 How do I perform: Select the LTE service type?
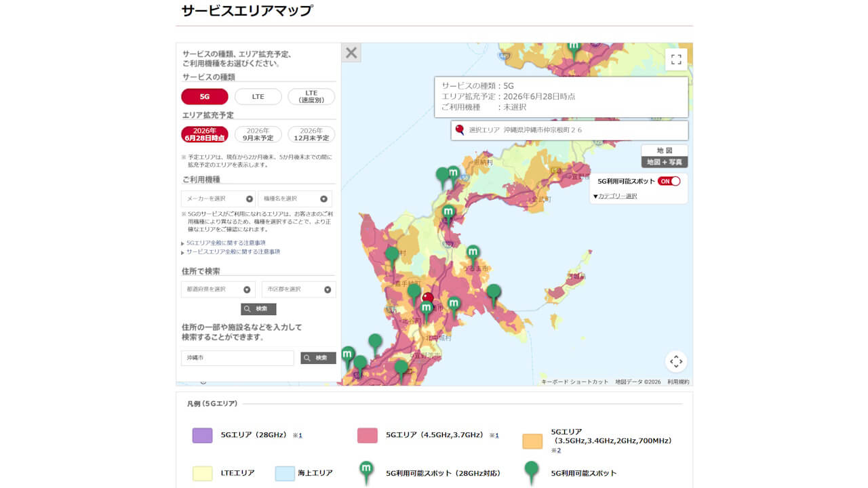click(258, 96)
